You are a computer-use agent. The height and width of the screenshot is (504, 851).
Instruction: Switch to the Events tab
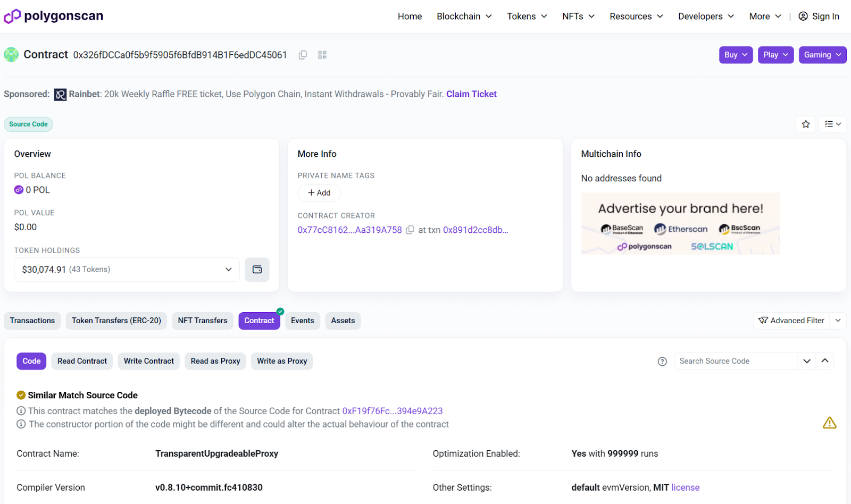coord(302,321)
